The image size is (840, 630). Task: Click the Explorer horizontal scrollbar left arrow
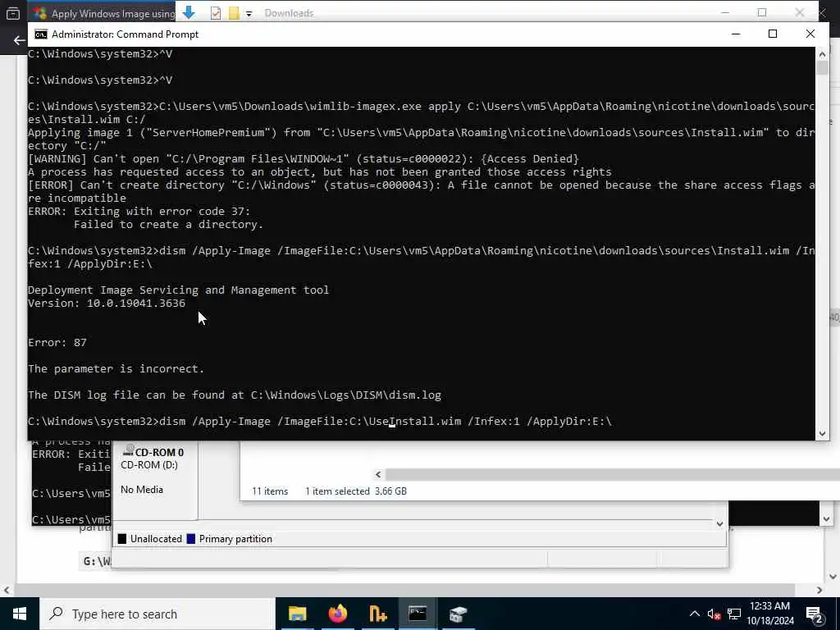378,474
